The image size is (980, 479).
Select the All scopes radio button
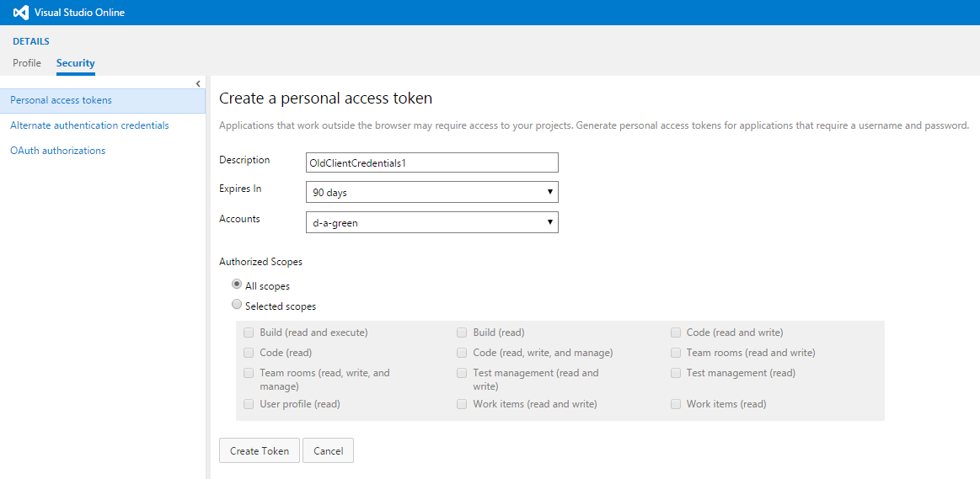[237, 285]
